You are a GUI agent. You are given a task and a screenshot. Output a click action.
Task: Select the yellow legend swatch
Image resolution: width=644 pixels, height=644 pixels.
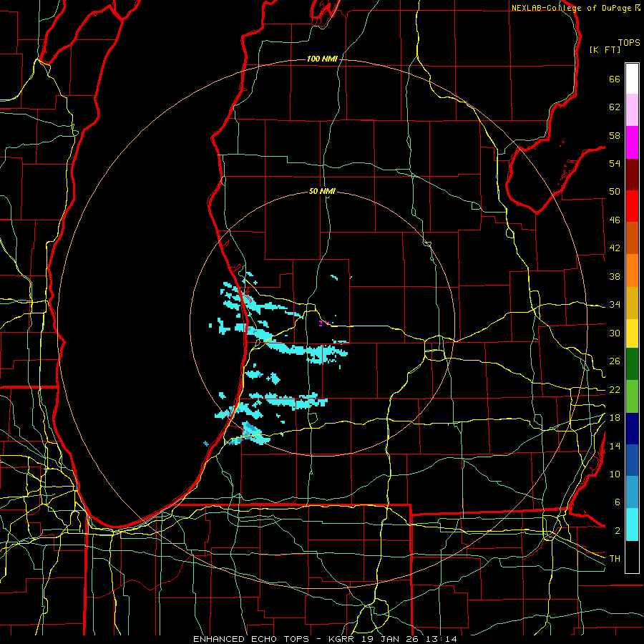(x=632, y=333)
